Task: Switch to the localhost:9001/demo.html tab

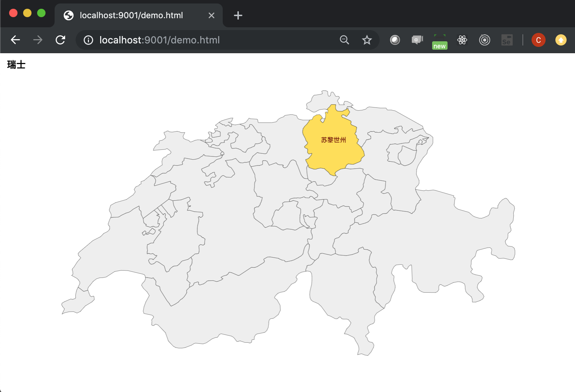Action: (x=131, y=15)
